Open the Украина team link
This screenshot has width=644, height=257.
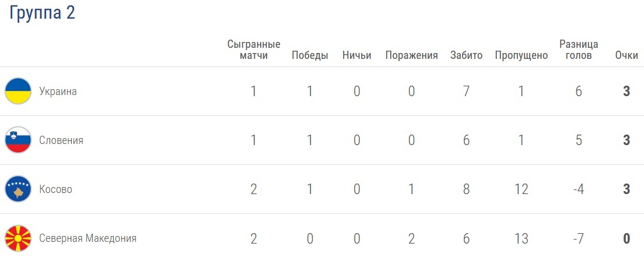pos(58,91)
